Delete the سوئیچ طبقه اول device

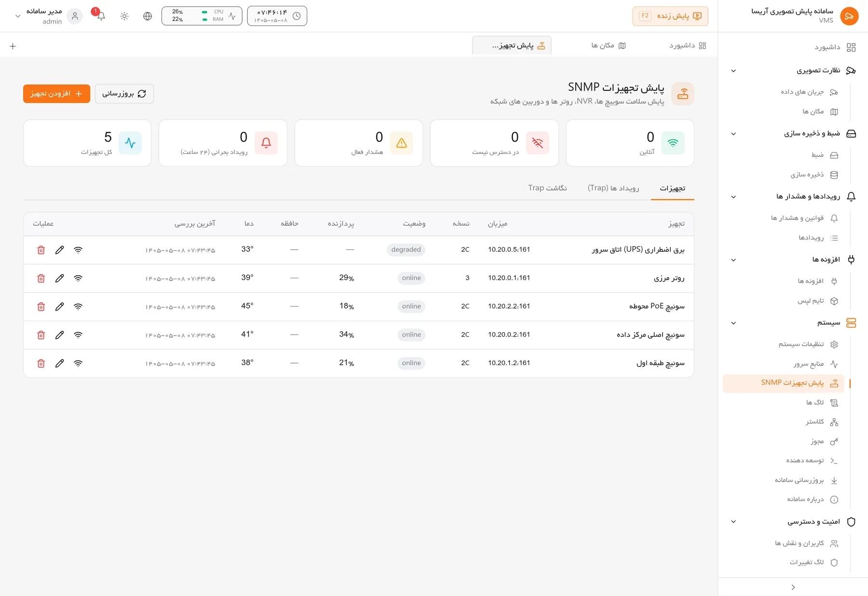[x=41, y=363]
